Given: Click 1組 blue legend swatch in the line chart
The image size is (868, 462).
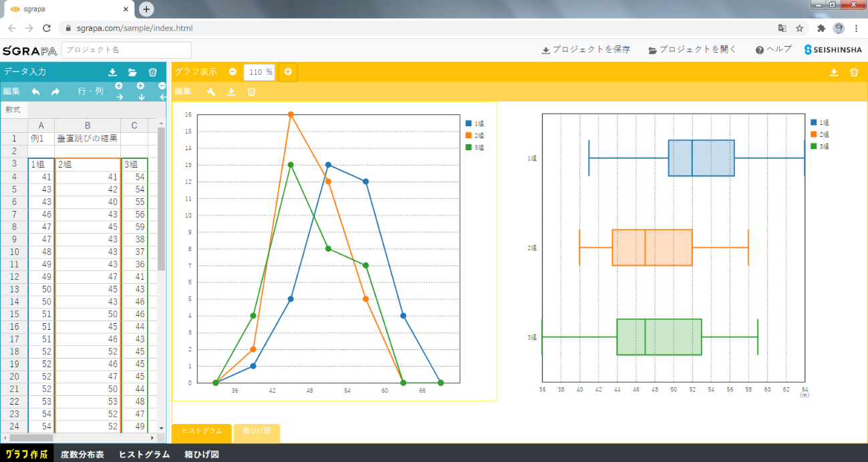Looking at the screenshot, I should pyautogui.click(x=469, y=123).
